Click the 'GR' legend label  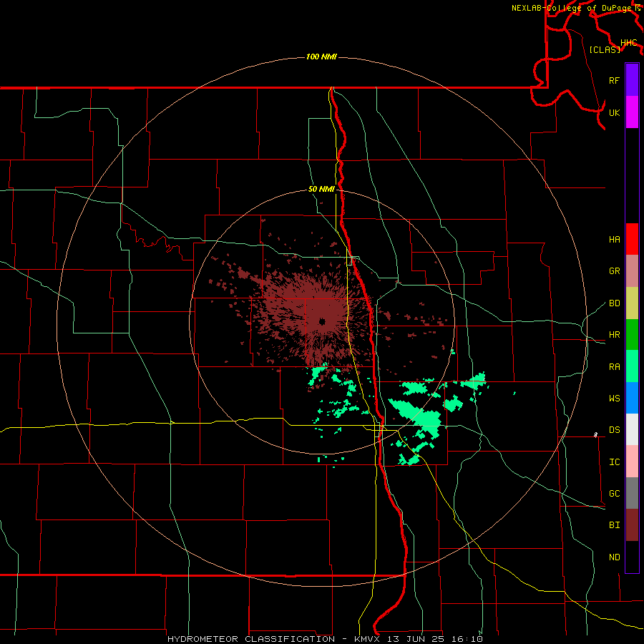(614, 271)
